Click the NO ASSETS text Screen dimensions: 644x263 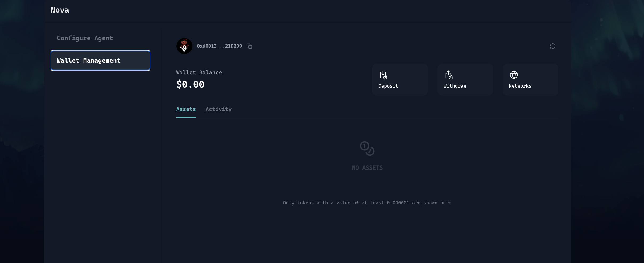point(367,168)
